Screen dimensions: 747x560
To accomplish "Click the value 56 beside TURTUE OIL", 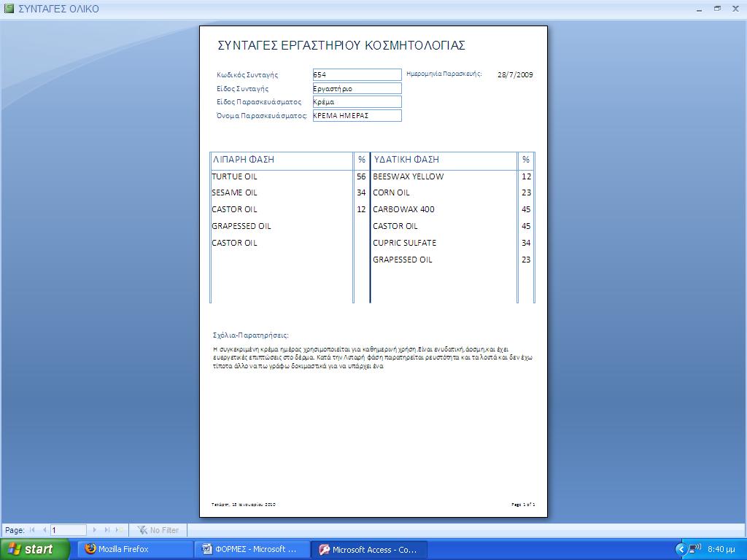I will pos(361,176).
